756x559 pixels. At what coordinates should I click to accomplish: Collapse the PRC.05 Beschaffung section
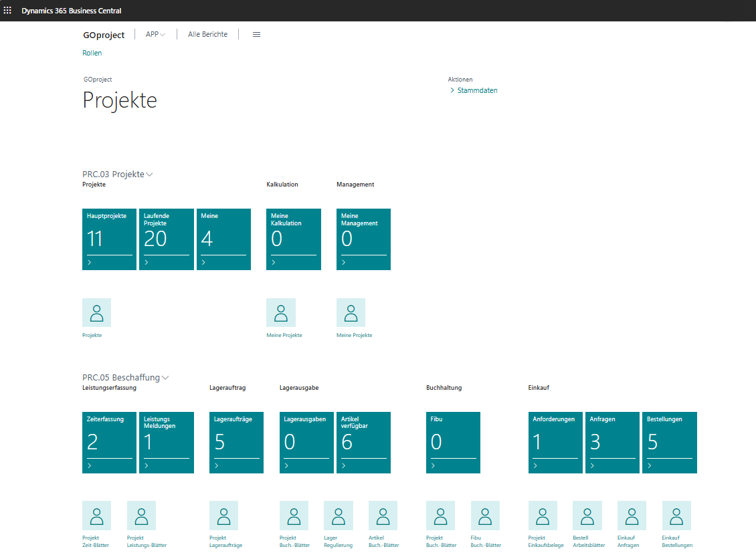coord(125,377)
